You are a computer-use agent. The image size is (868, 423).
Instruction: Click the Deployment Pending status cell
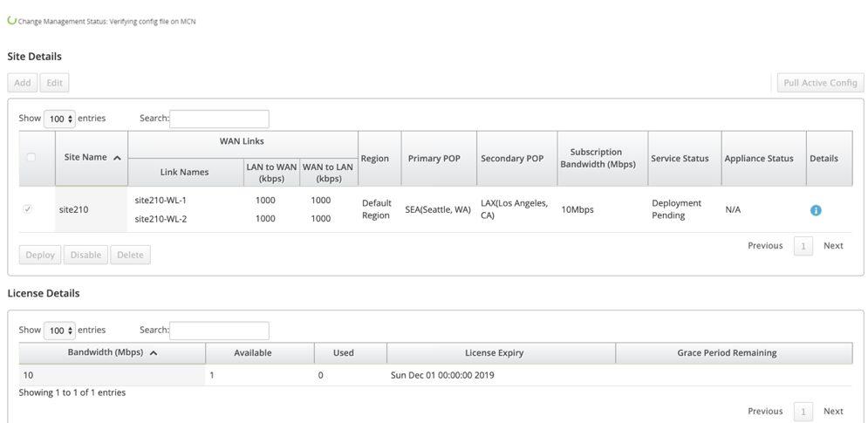tap(676, 209)
